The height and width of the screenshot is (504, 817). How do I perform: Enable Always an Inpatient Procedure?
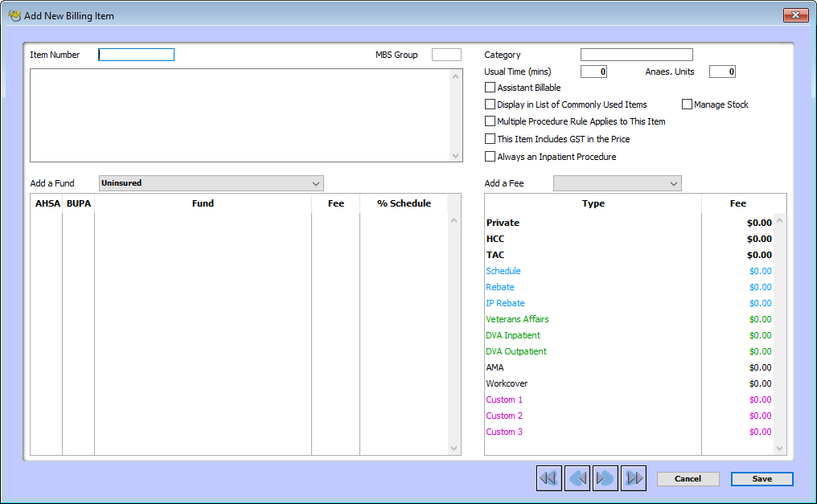(491, 156)
